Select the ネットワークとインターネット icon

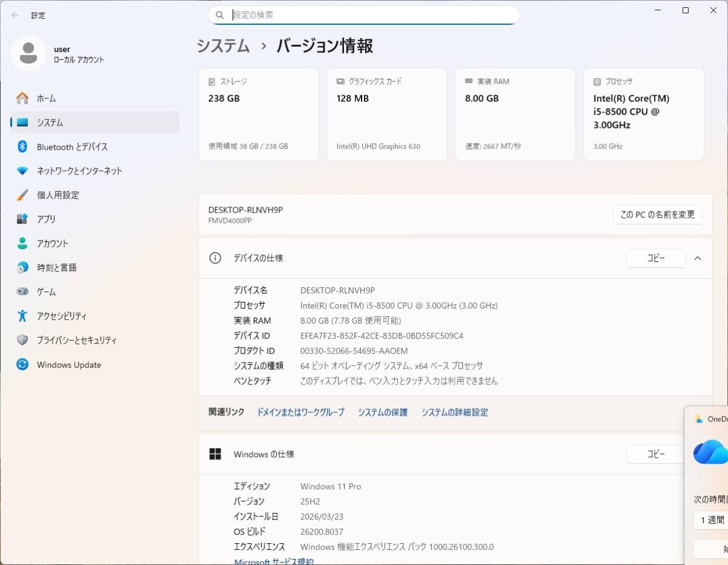(x=22, y=171)
